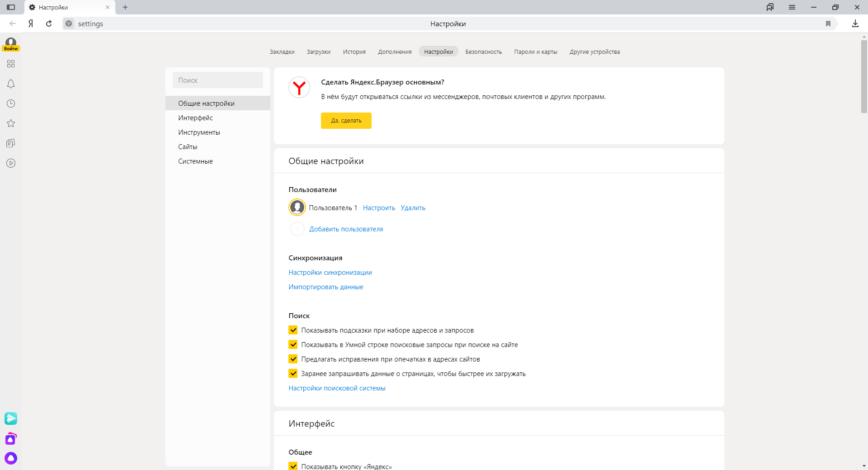The height and width of the screenshot is (470, 868).
Task: Disable search suggestions when typing addresses checkbox
Action: point(293,330)
